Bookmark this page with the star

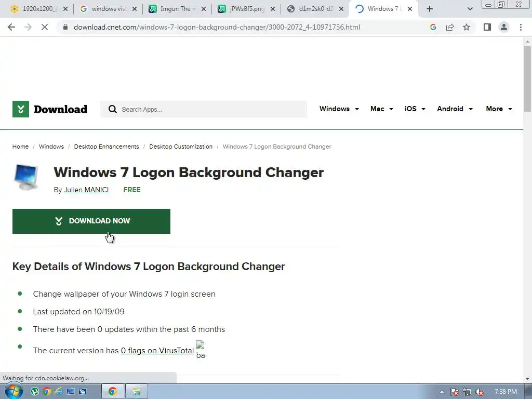coord(467,27)
